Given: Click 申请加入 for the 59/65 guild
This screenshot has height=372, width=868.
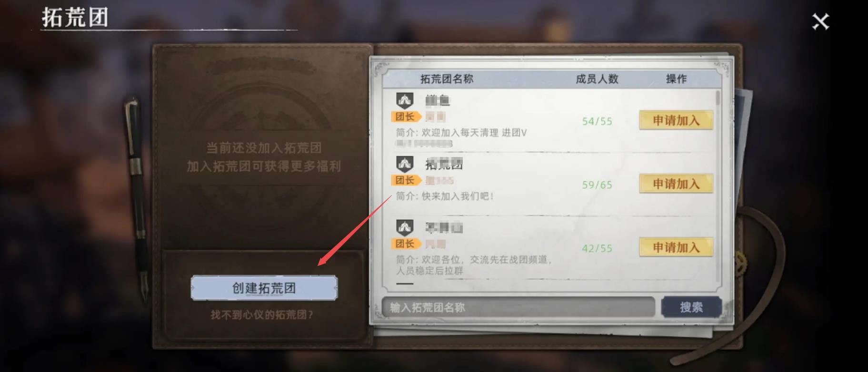Looking at the screenshot, I should coord(676,184).
